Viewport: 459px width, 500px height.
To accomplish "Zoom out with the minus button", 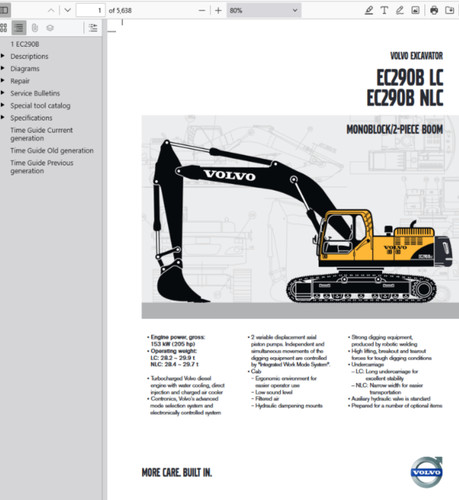I will pyautogui.click(x=202, y=10).
